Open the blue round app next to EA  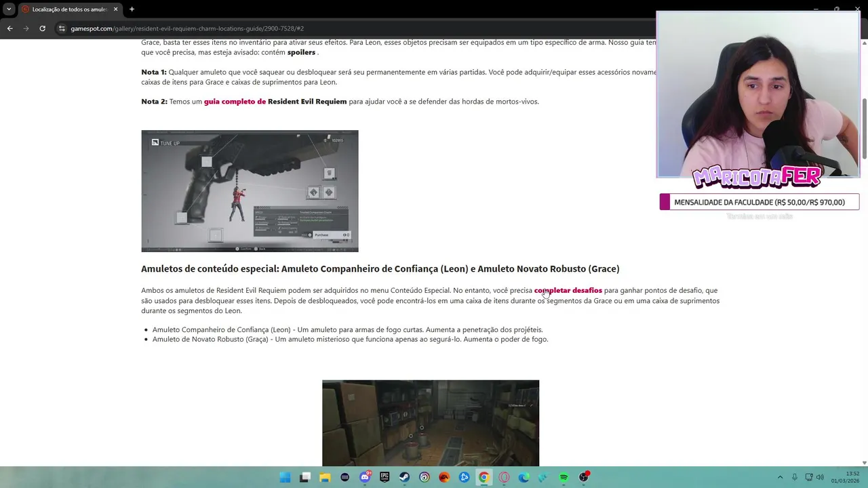[x=464, y=477]
